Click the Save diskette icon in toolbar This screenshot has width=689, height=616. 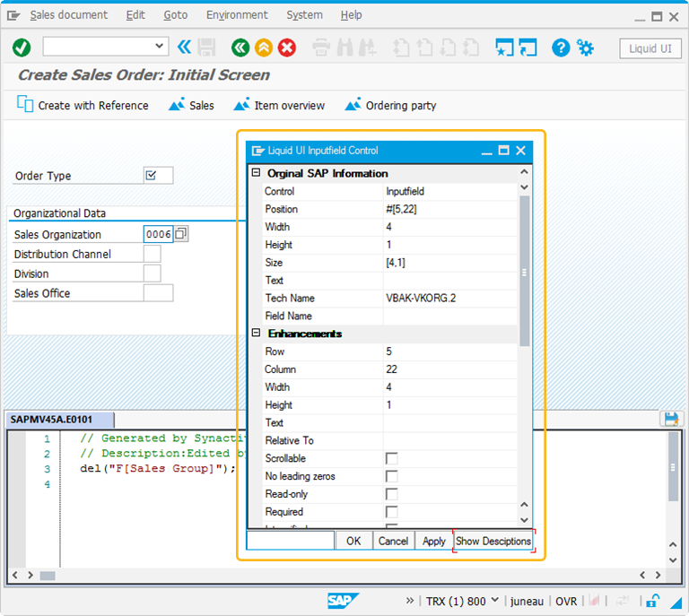pyautogui.click(x=206, y=48)
